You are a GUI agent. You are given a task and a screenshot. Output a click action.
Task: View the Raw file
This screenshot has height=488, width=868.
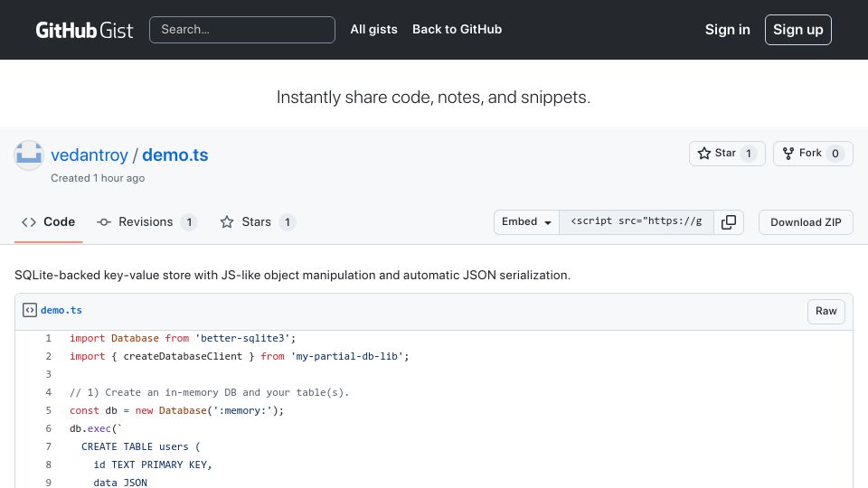(826, 311)
